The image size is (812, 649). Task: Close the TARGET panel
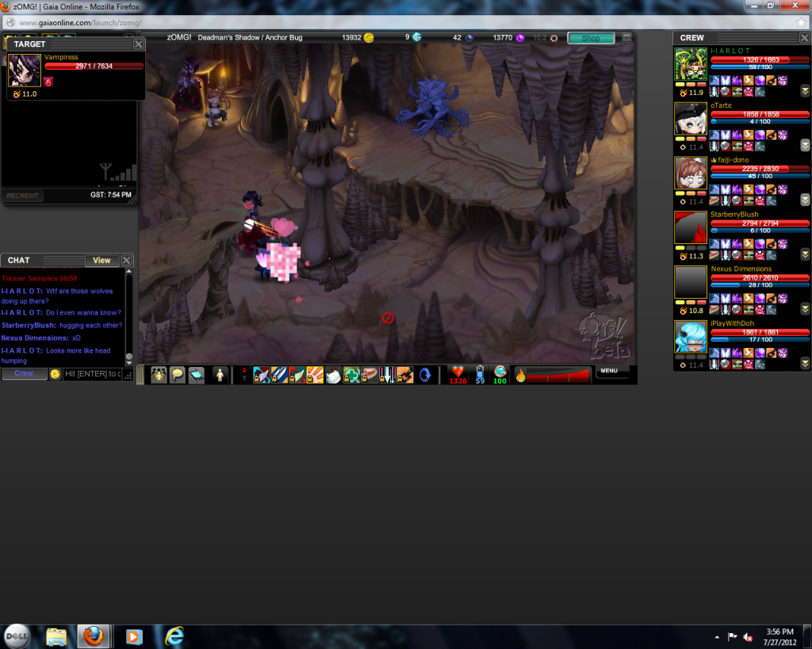(x=138, y=44)
